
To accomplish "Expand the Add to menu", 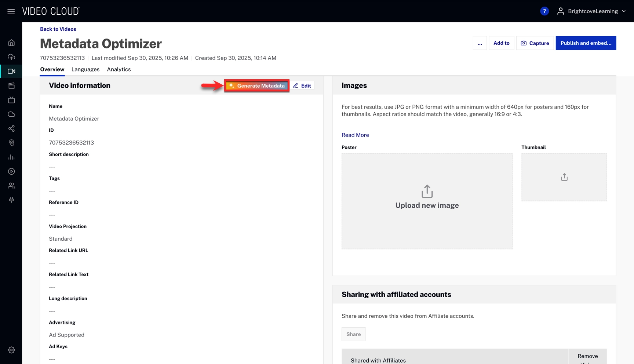I will 501,43.
